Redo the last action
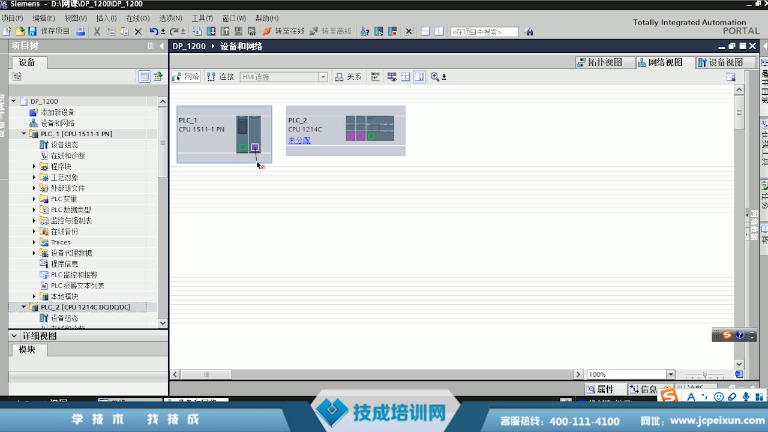The width and height of the screenshot is (768, 432). (x=174, y=31)
